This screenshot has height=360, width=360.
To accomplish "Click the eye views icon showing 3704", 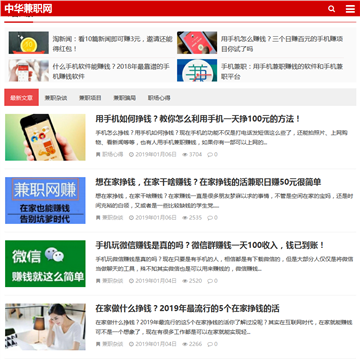I will pyautogui.click(x=185, y=154).
